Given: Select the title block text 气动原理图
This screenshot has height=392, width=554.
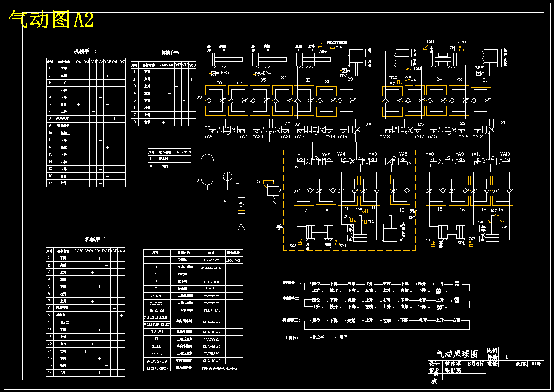Looking at the screenshot, I should coord(457,354).
